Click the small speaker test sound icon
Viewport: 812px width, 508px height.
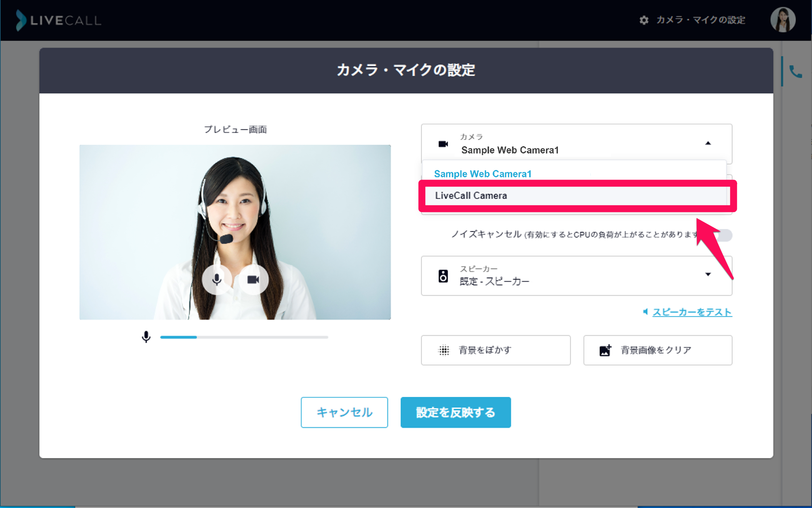(645, 312)
